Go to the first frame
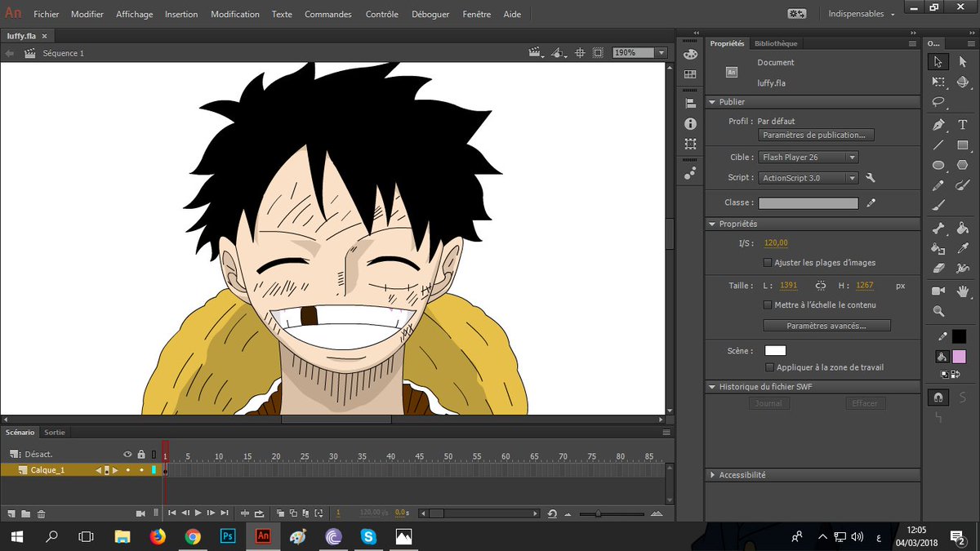 pyautogui.click(x=171, y=513)
